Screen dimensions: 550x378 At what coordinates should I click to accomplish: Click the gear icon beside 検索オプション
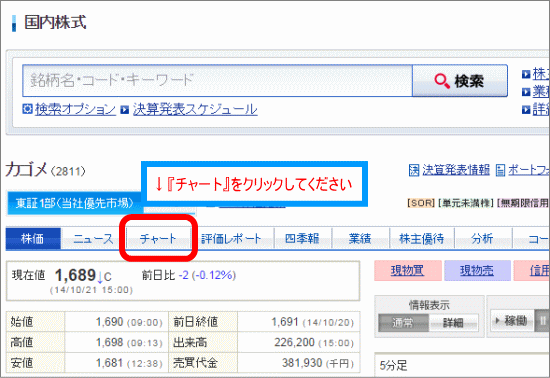27,109
